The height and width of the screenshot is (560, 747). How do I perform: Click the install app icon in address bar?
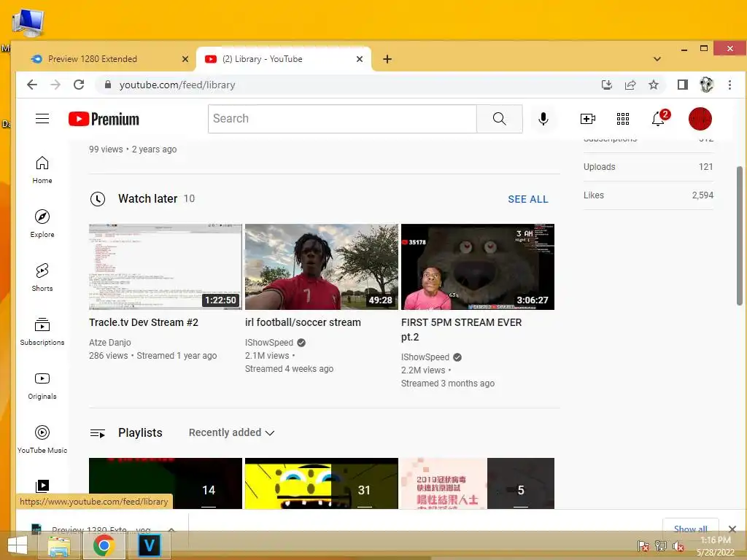606,85
